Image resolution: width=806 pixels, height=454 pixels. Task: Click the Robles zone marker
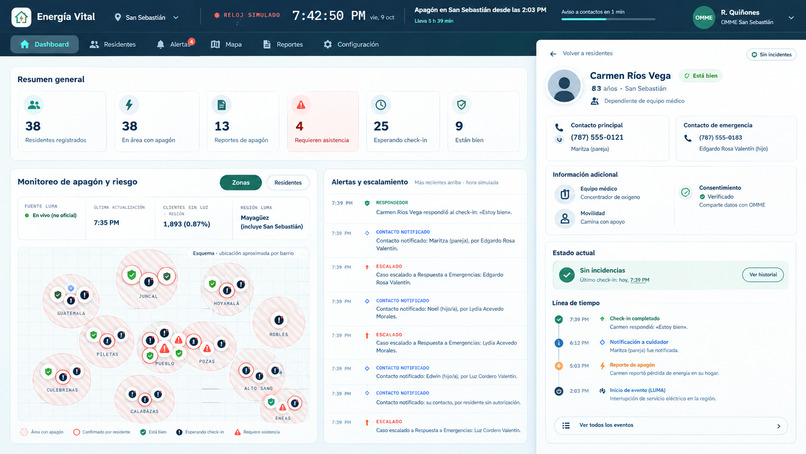pyautogui.click(x=279, y=322)
